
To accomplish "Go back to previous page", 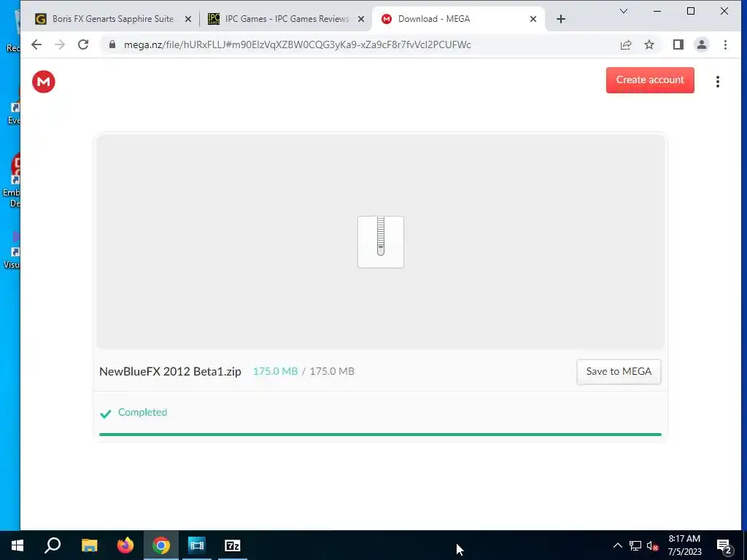I will click(x=36, y=44).
